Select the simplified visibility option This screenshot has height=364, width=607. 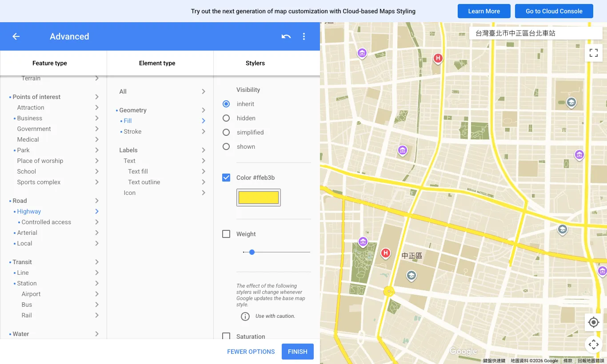[x=226, y=132]
